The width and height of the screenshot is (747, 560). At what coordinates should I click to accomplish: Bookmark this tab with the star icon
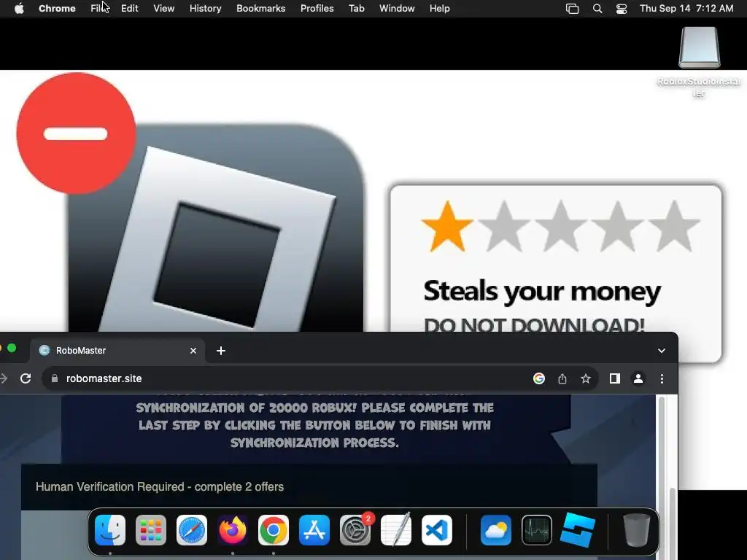(586, 378)
